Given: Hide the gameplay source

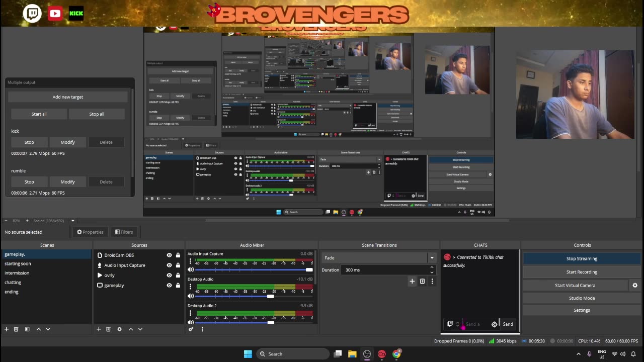Looking at the screenshot, I should pos(169,286).
